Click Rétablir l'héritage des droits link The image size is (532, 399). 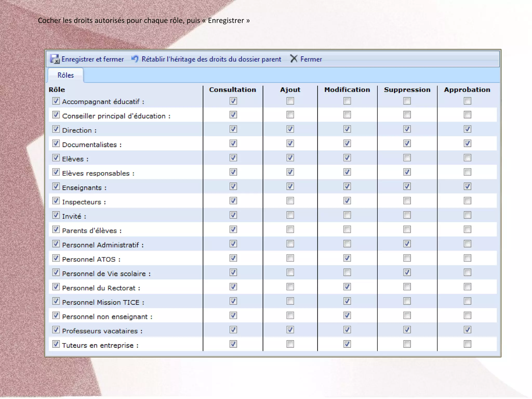[x=211, y=59]
